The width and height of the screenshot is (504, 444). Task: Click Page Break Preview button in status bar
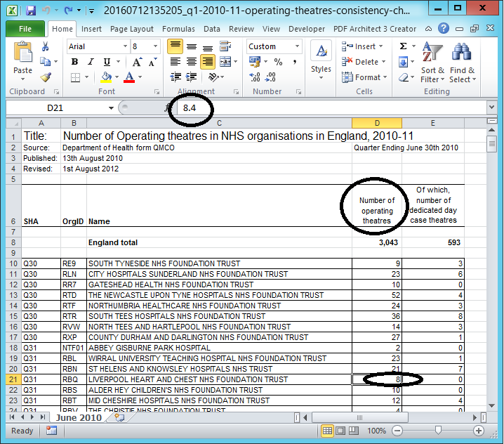pyautogui.click(x=354, y=431)
